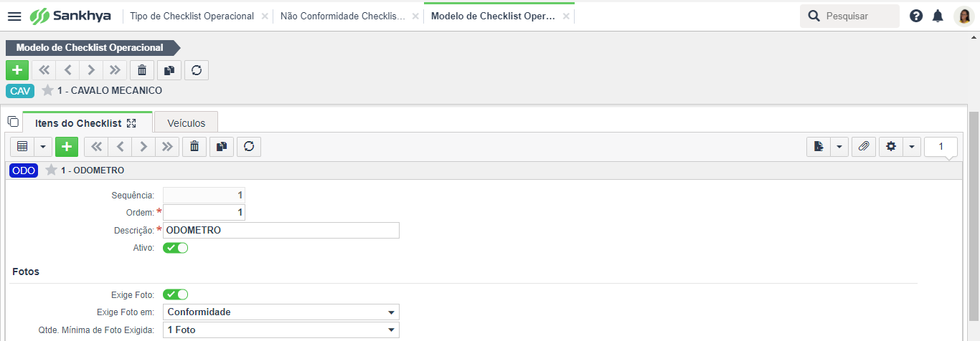Screen dimensions: 980x341
Task: Expand the settings gear dropdown arrow
Action: tap(911, 147)
